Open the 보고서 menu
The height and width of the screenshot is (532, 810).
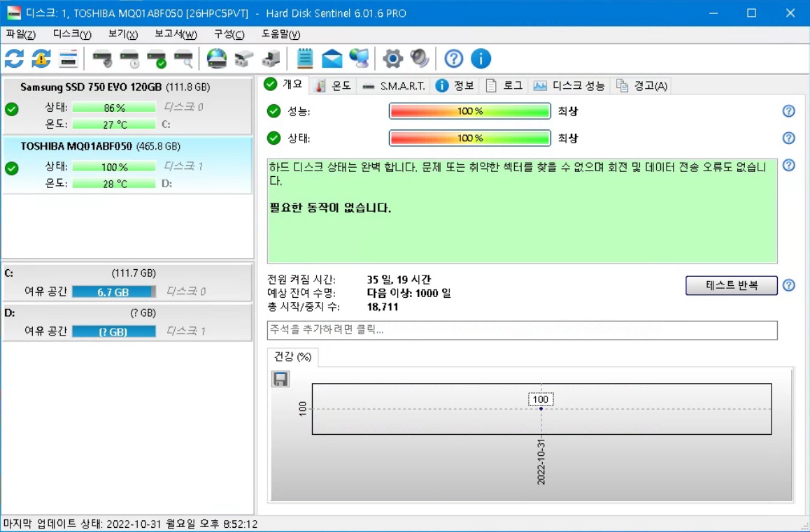[176, 34]
